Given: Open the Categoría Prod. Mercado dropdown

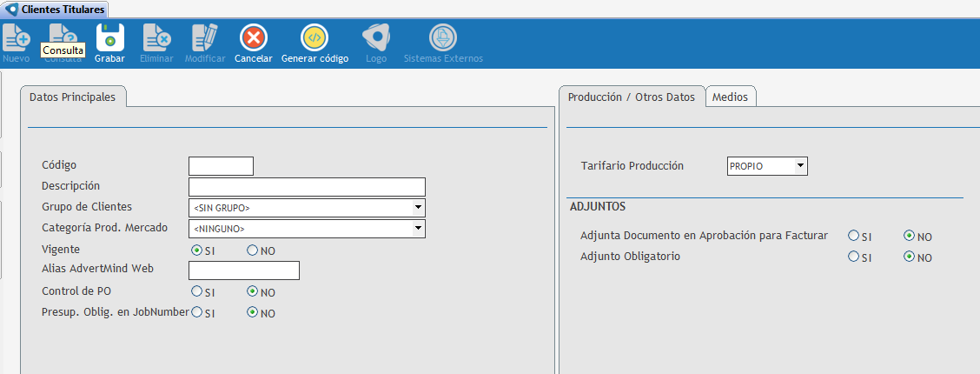Looking at the screenshot, I should click(x=418, y=229).
